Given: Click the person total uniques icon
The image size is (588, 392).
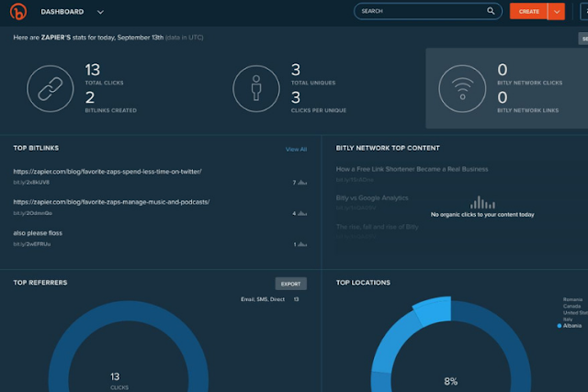Looking at the screenshot, I should (256, 89).
